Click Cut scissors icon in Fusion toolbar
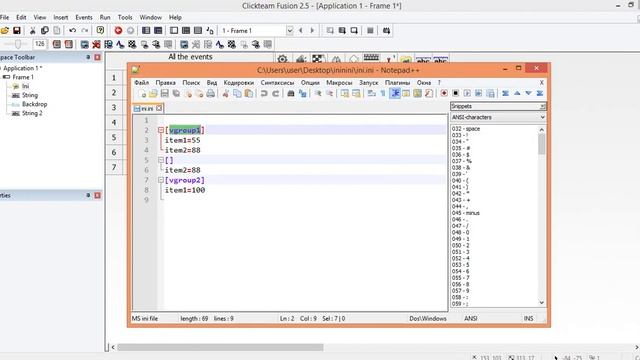Image resolution: width=640 pixels, height=360 pixels. point(33,31)
